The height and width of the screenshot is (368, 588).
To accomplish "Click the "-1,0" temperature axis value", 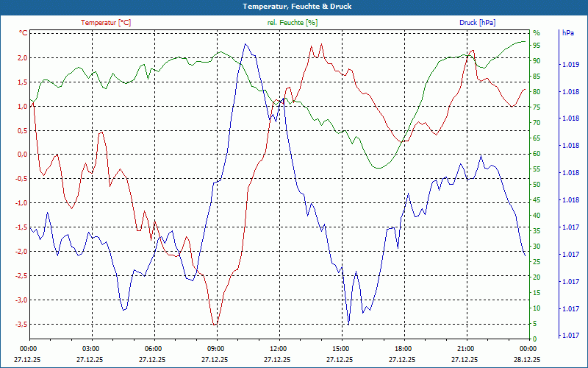I will point(21,203).
